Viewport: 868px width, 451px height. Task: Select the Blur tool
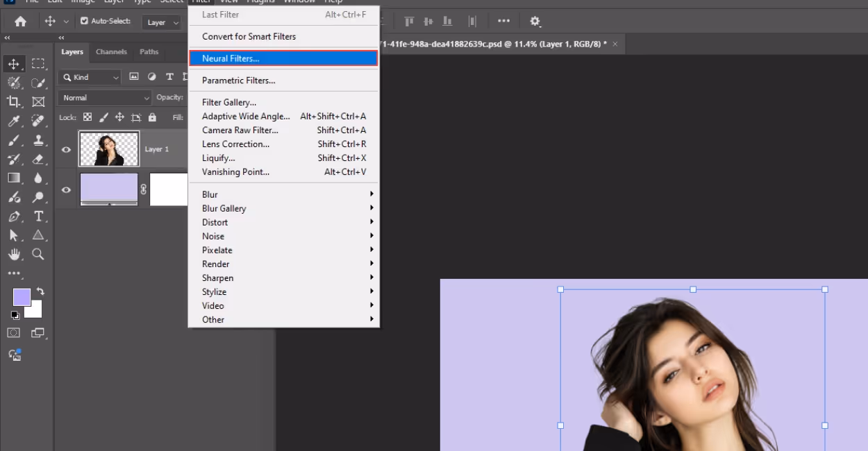click(38, 178)
